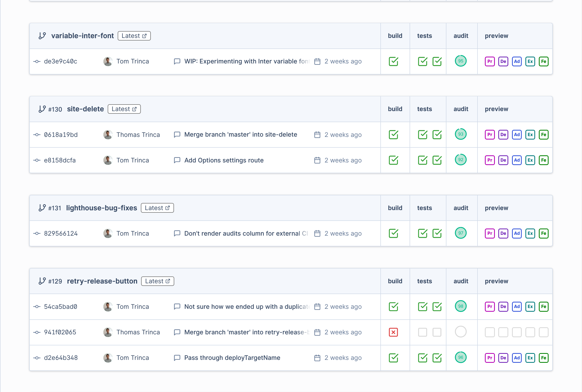Open Fe preview for commit 829566124
This screenshot has width=582, height=392.
[544, 234]
